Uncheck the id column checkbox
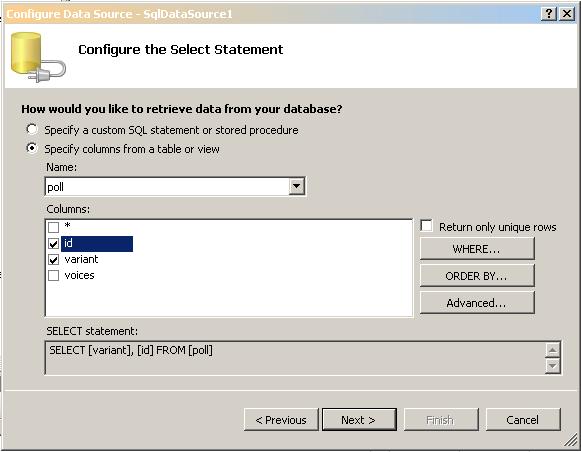This screenshot has height=452, width=581. pos(53,243)
